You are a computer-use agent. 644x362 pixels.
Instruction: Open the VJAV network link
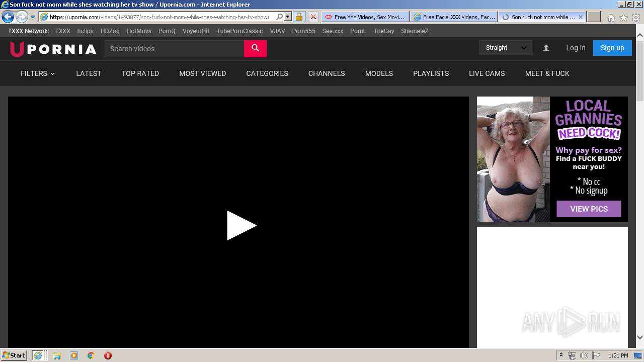277,31
